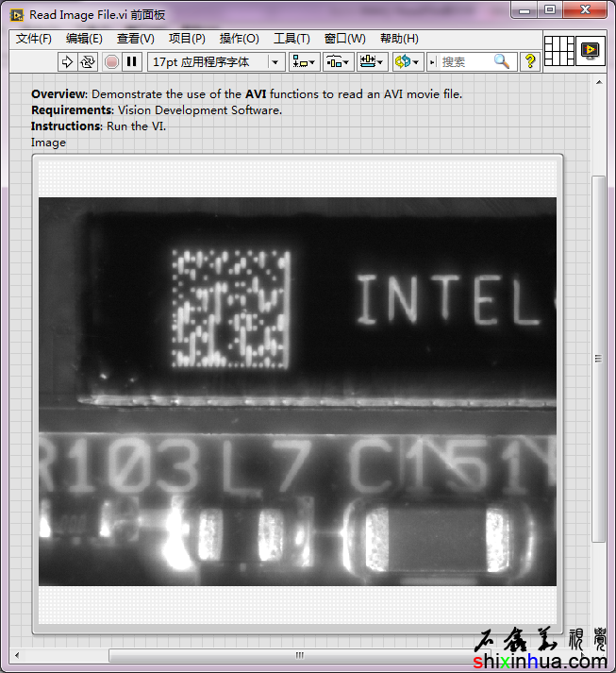Open the 帮助(H) menu
The height and width of the screenshot is (673, 616).
coord(399,39)
